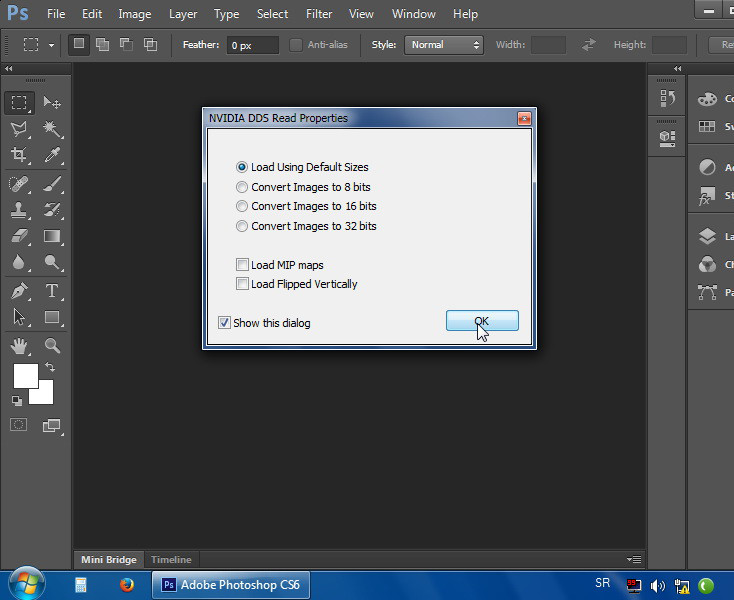This screenshot has width=734, height=600.
Task: Expand the tools panel double arrows
Action: pyautogui.click(x=8, y=68)
